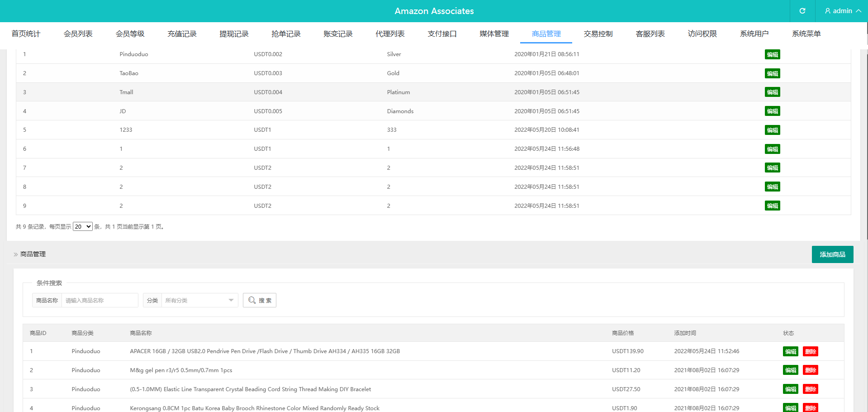Click the product name search field
The image size is (868, 412).
tap(100, 300)
